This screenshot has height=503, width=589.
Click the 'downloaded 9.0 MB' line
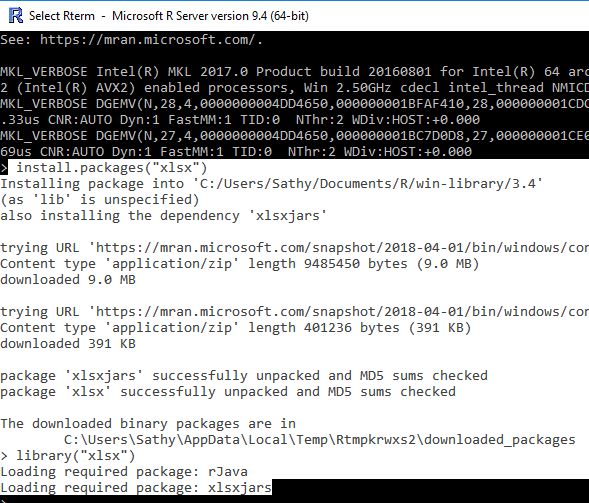pyautogui.click(x=68, y=279)
